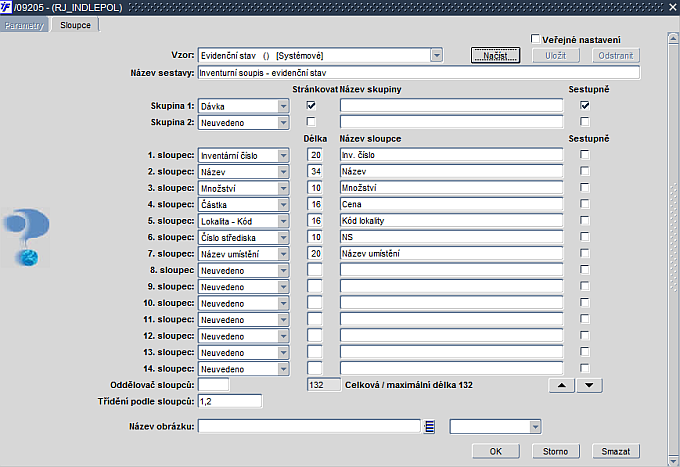The height and width of the screenshot is (467, 680).
Task: Click the Storno button
Action: tap(556, 451)
